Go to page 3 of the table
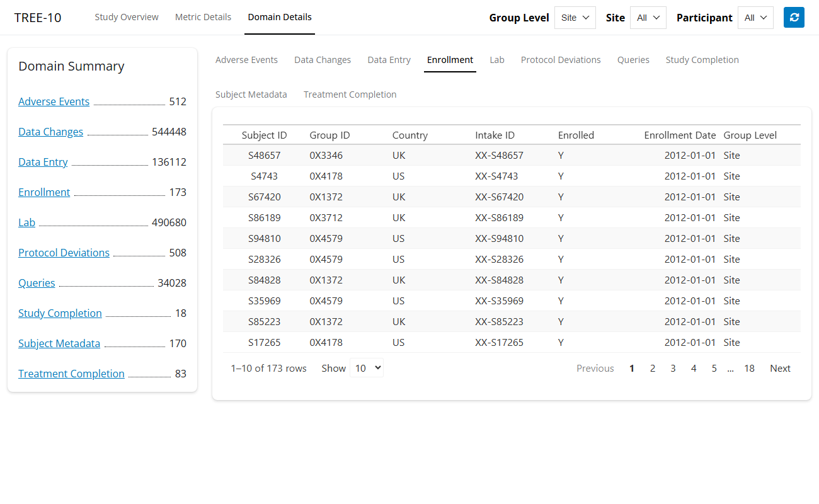This screenshot has height=504, width=819. [x=673, y=369]
